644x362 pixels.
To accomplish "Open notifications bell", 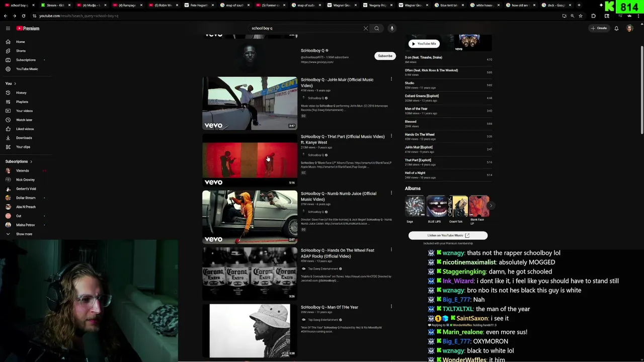I will tap(616, 28).
